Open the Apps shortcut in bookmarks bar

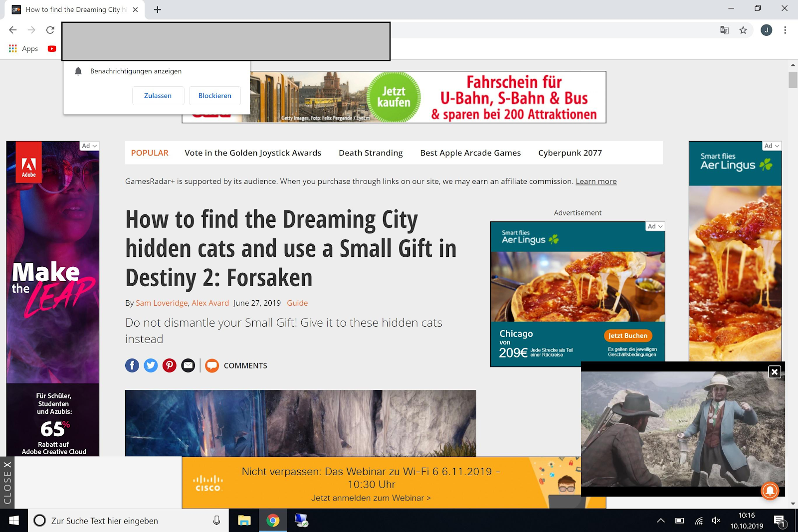[x=23, y=48]
